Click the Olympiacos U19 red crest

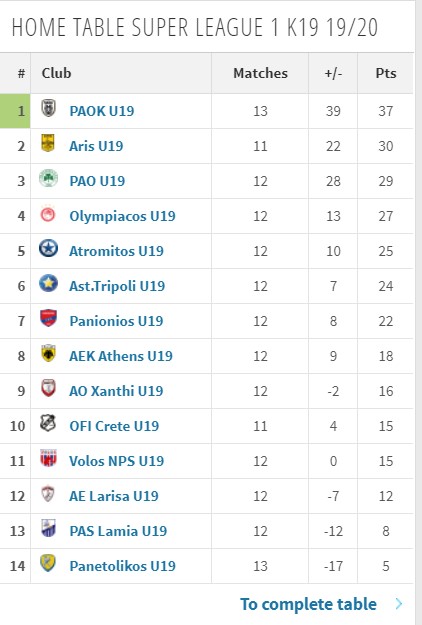pyautogui.click(x=48, y=214)
